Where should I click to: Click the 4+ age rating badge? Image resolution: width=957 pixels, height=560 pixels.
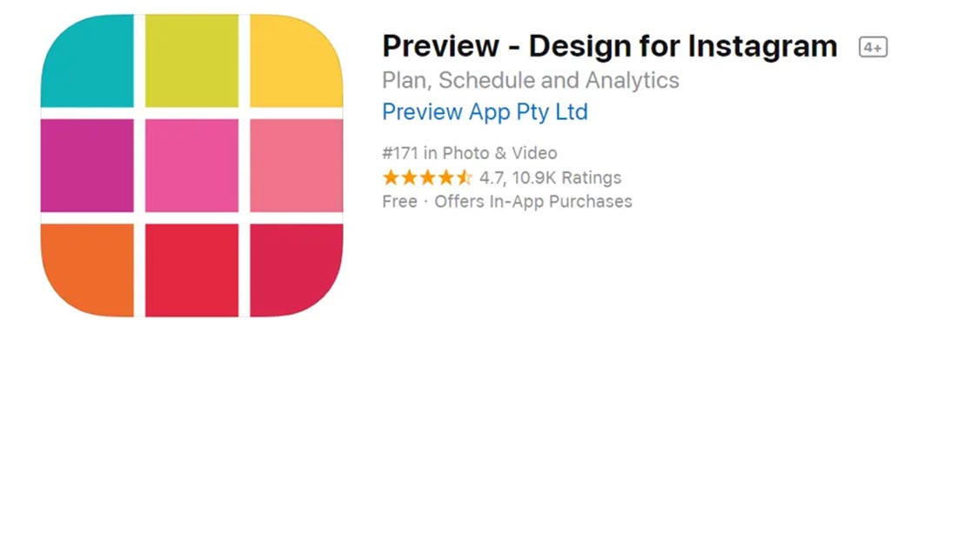(x=873, y=47)
